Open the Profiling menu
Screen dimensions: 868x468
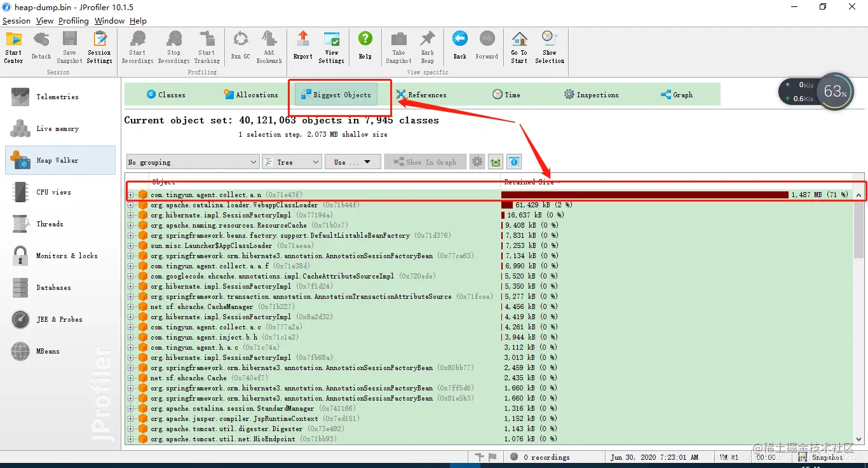pos(74,20)
